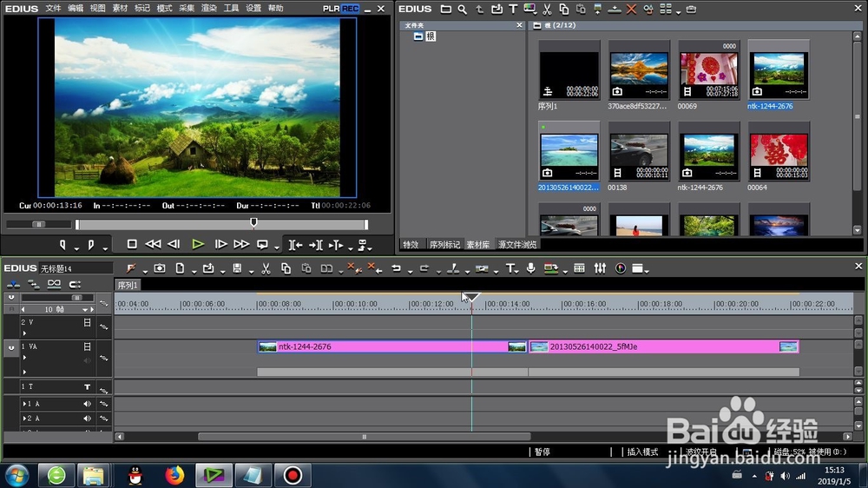
Task: Click the undo arrow in timeline toolbar
Action: (x=397, y=268)
